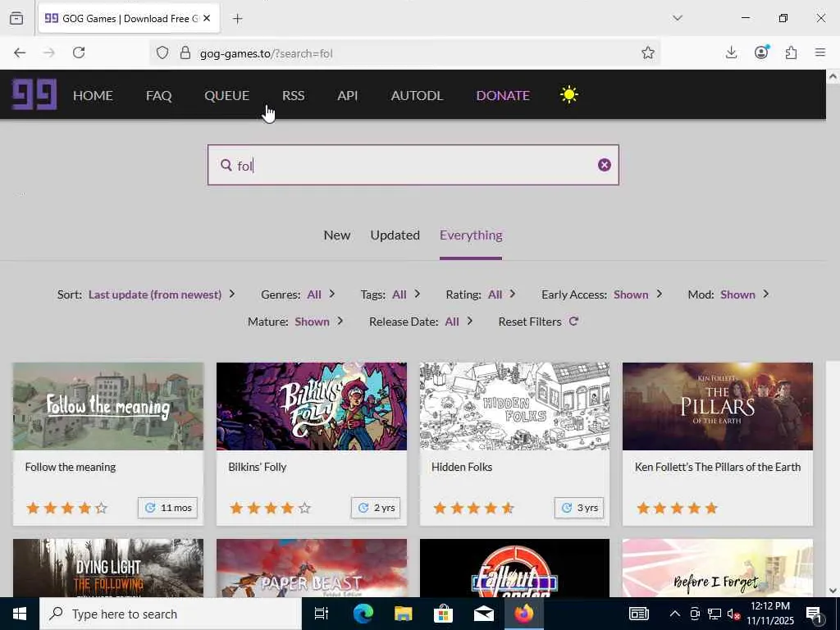Click the magnifier icon in search box
Screen dimensions: 840x630
point(226,165)
